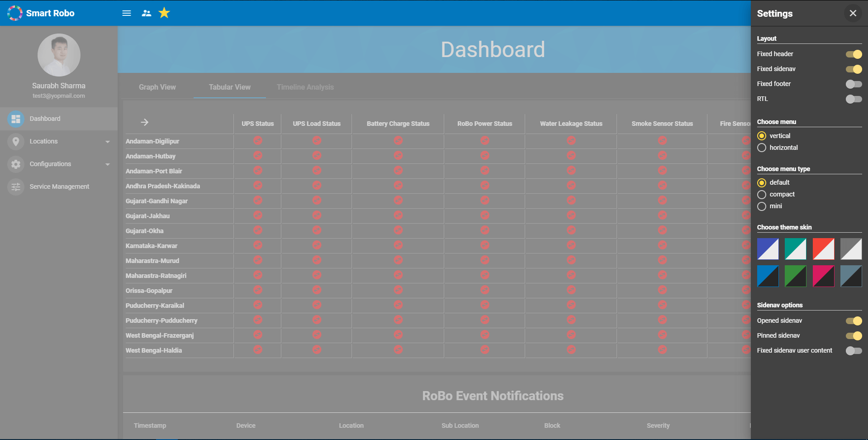Click the Configurations gear icon

tap(16, 164)
